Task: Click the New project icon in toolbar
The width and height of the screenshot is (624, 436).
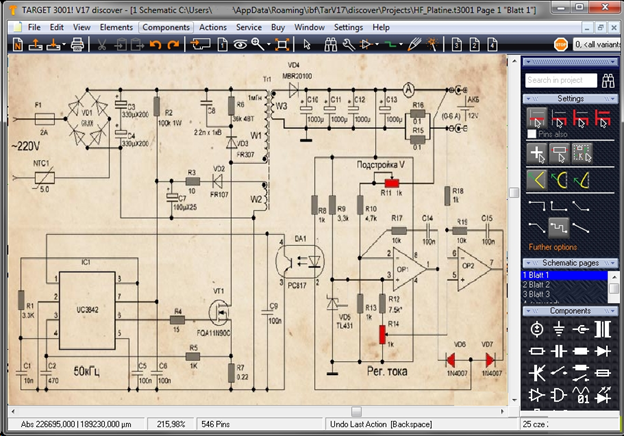Action: [18, 44]
